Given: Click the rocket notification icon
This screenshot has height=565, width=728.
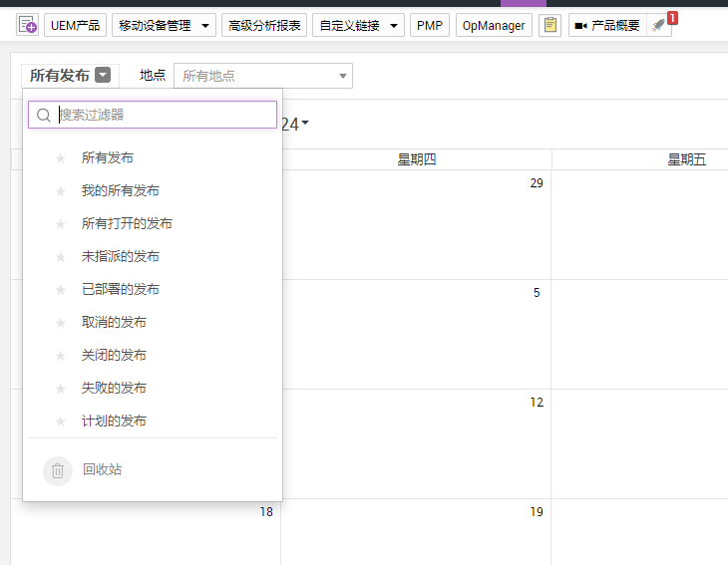Looking at the screenshot, I should click(x=658, y=25).
